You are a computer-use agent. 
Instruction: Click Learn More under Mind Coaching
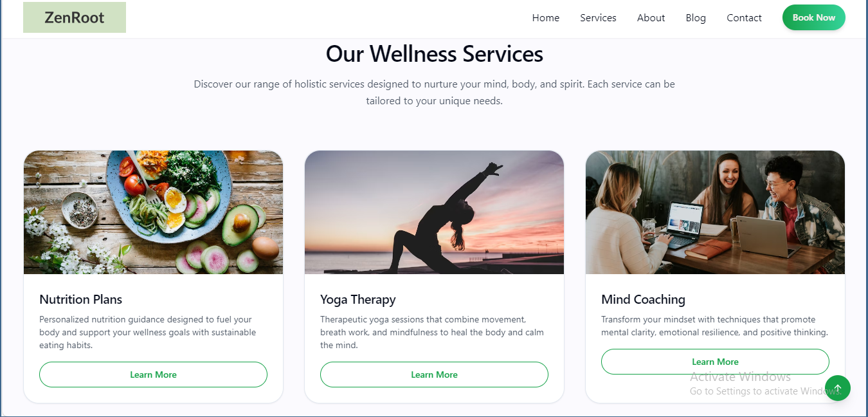click(715, 362)
